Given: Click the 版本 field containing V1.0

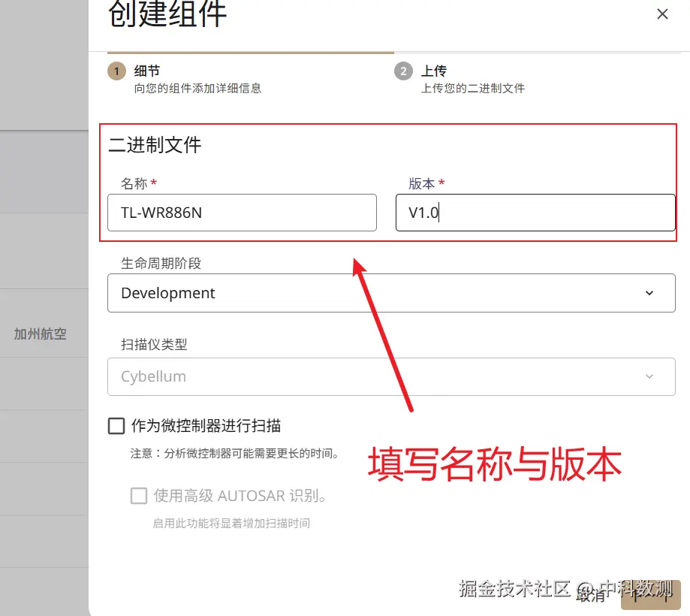Looking at the screenshot, I should [535, 213].
